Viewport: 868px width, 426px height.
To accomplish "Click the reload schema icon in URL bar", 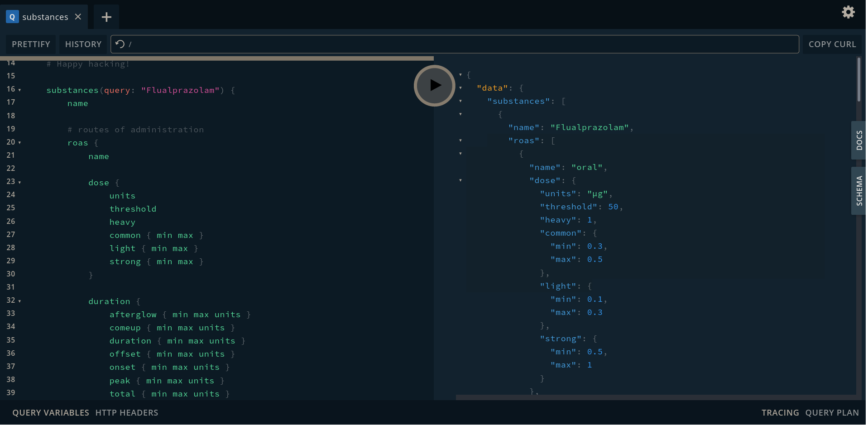I will coord(120,44).
